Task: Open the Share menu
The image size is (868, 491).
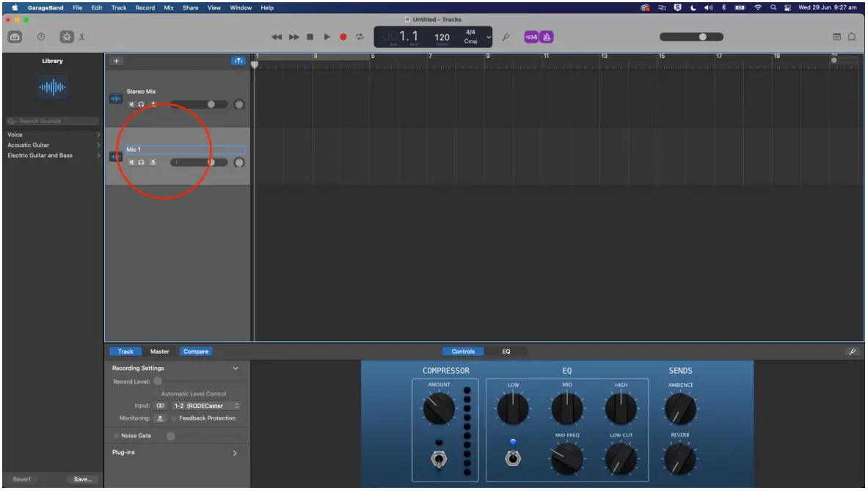Action: click(x=190, y=7)
